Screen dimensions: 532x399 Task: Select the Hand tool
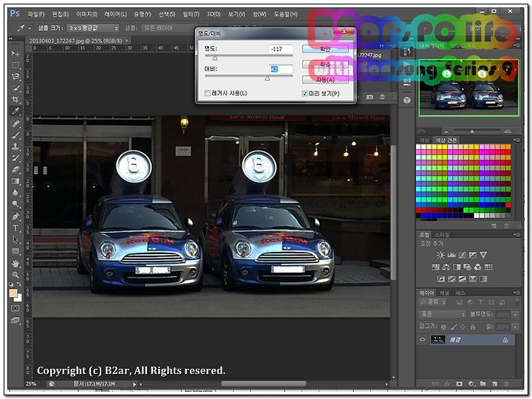tap(16, 264)
